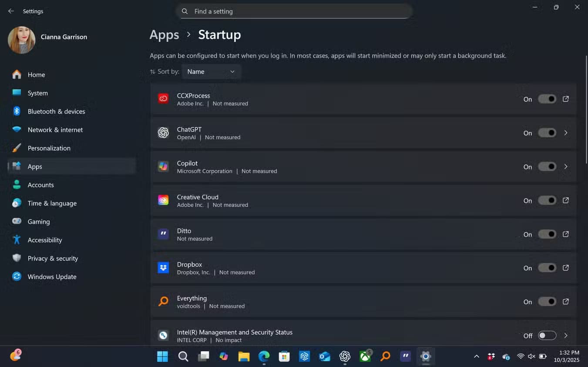Open Accessibility settings
The height and width of the screenshot is (367, 588).
point(72,240)
